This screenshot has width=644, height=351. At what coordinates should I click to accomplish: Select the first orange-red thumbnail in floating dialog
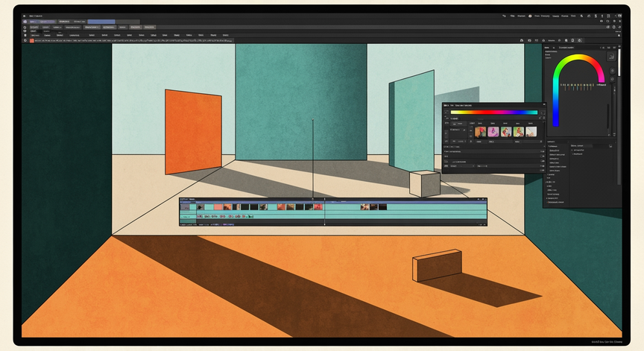coord(480,132)
